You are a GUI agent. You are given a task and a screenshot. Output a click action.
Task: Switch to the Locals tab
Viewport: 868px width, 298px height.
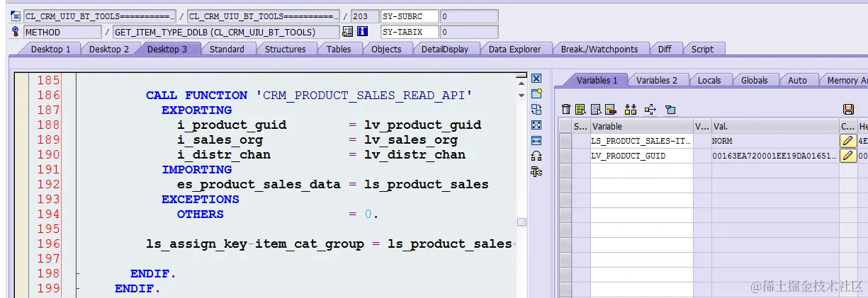click(x=709, y=80)
